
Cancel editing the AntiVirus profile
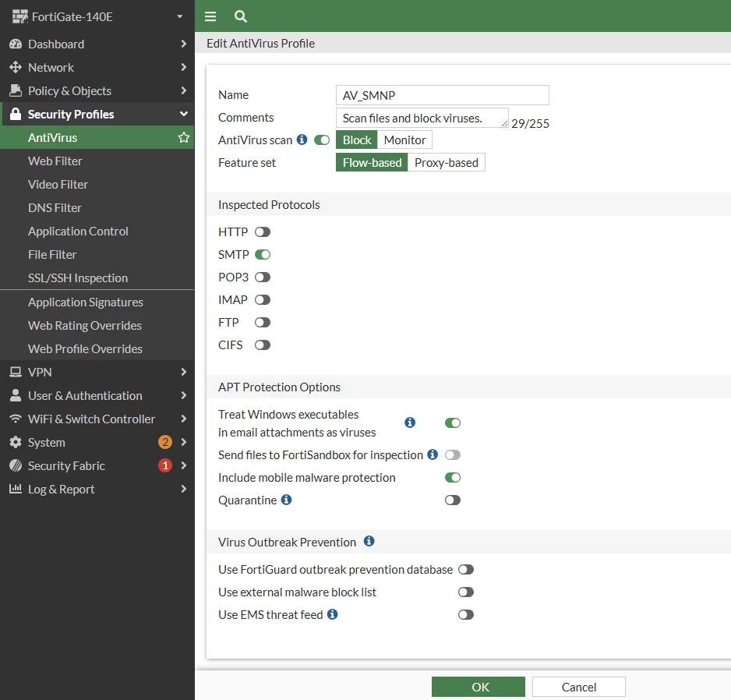tap(578, 687)
